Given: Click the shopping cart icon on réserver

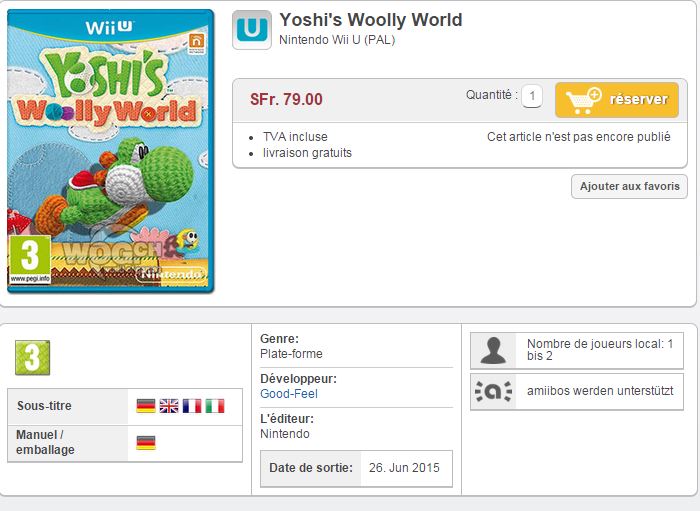Looking at the screenshot, I should click(584, 100).
